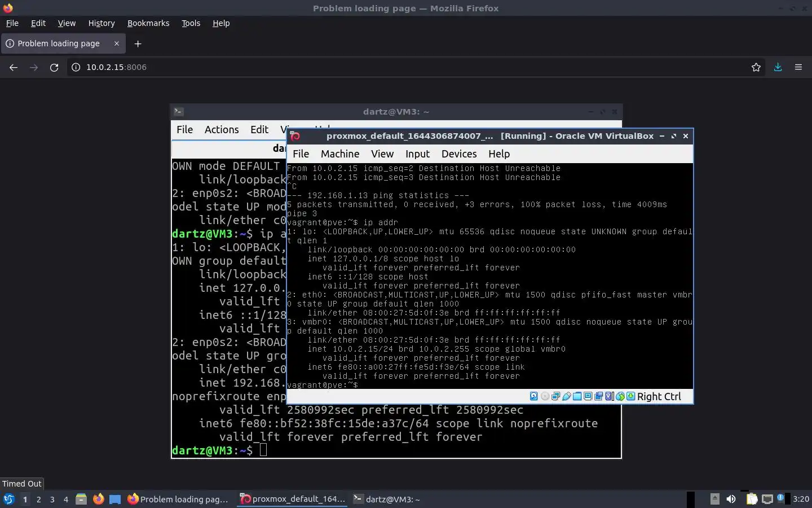Switch to workspace 4

(65, 499)
